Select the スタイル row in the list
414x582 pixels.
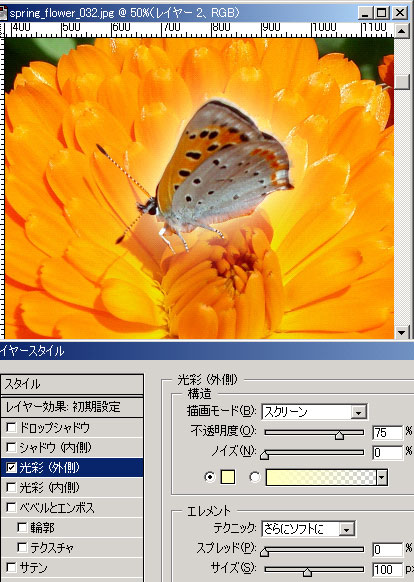point(72,384)
